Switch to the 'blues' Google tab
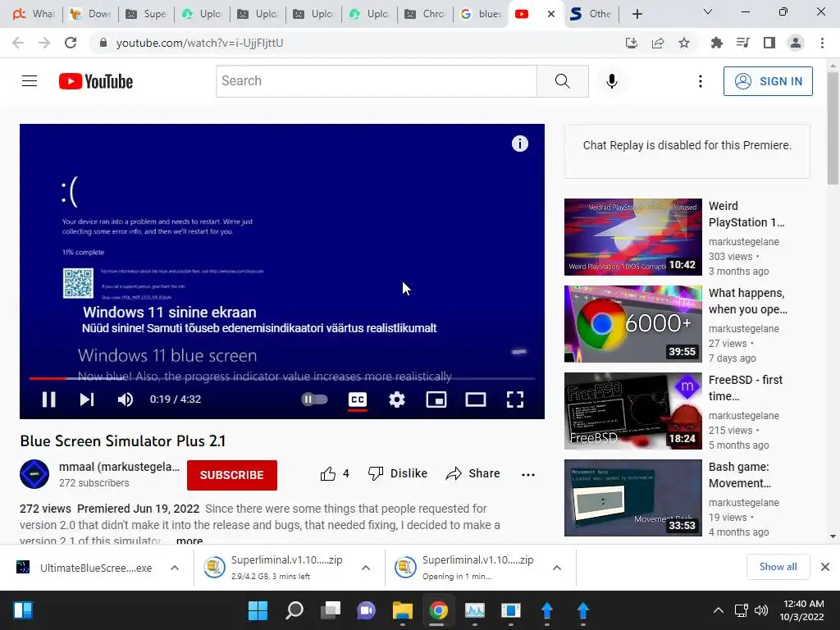 click(x=481, y=14)
